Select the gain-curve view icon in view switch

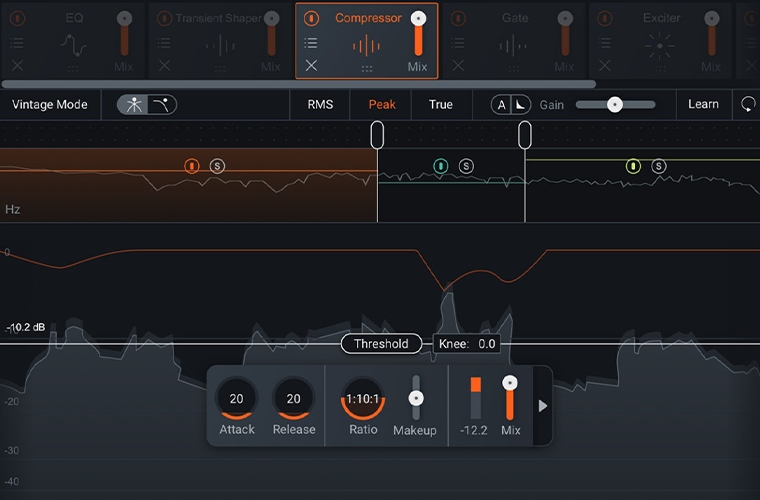click(161, 105)
